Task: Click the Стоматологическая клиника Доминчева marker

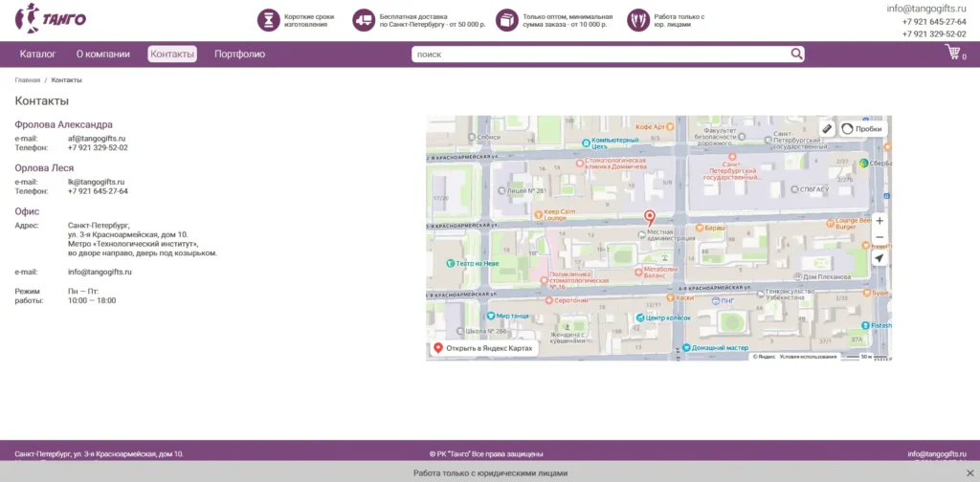Action: [579, 163]
